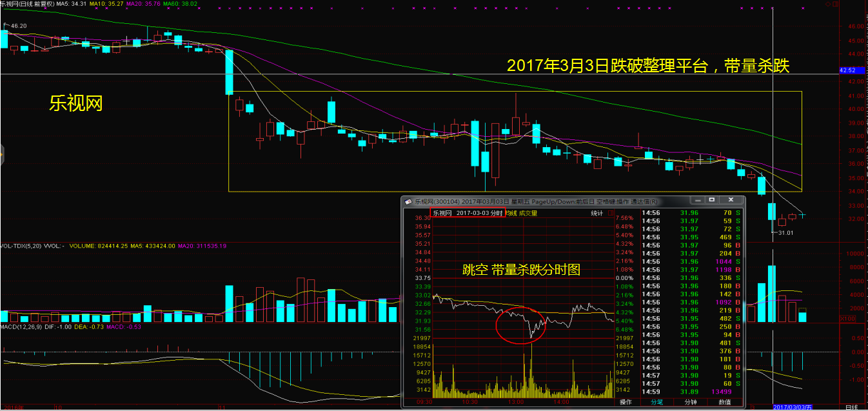Switch to the 分笔 tab
Viewport: 868px width, 411px height.
click(656, 402)
